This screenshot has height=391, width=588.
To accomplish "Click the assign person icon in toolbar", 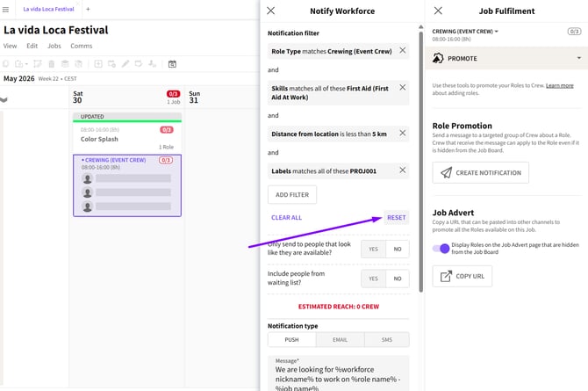I will (152, 64).
